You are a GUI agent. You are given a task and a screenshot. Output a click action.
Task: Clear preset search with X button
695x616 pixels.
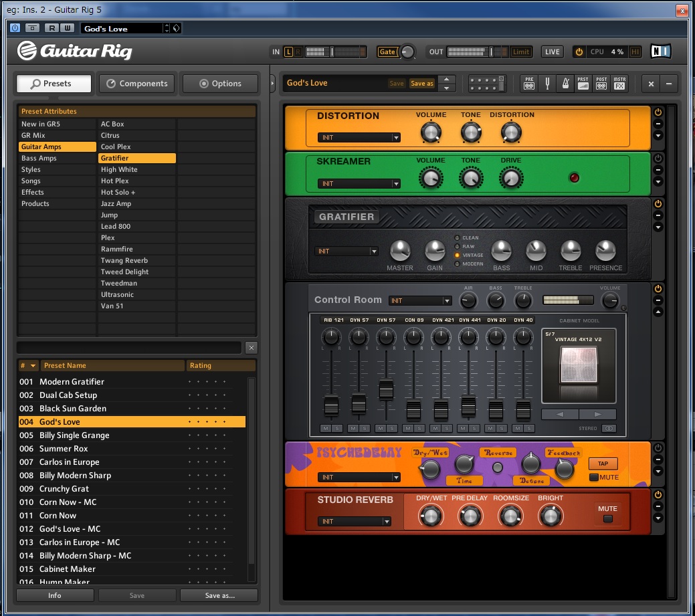(x=252, y=348)
